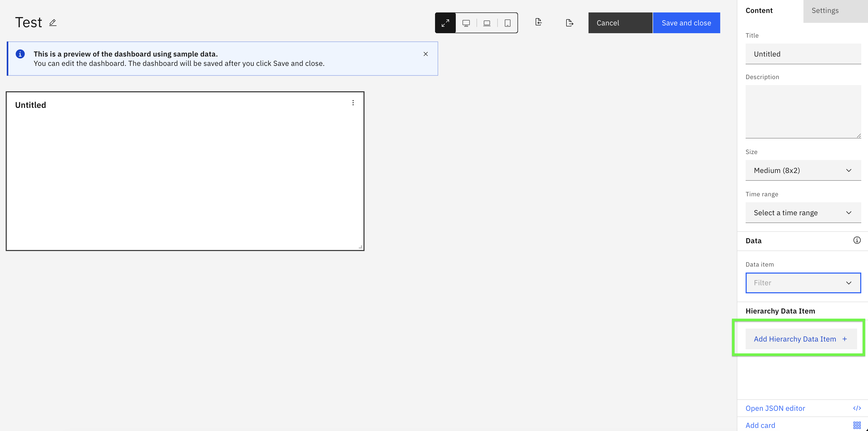Click the blue info icon in the notification

tap(20, 54)
